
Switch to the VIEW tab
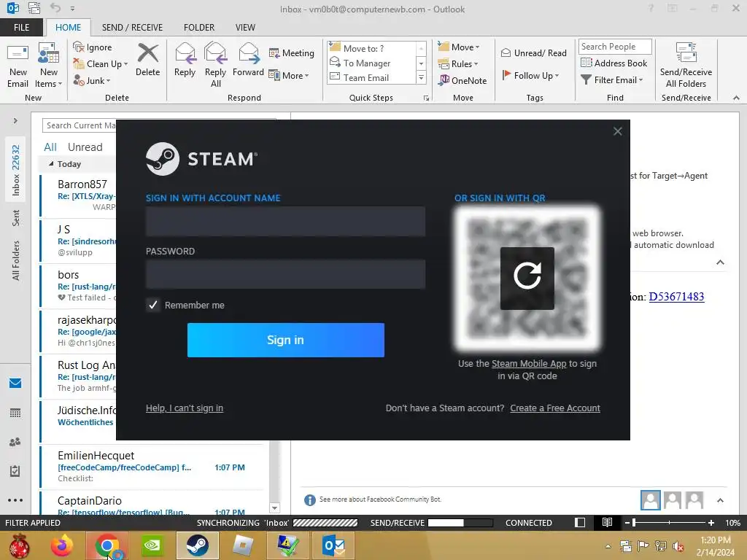click(x=245, y=28)
